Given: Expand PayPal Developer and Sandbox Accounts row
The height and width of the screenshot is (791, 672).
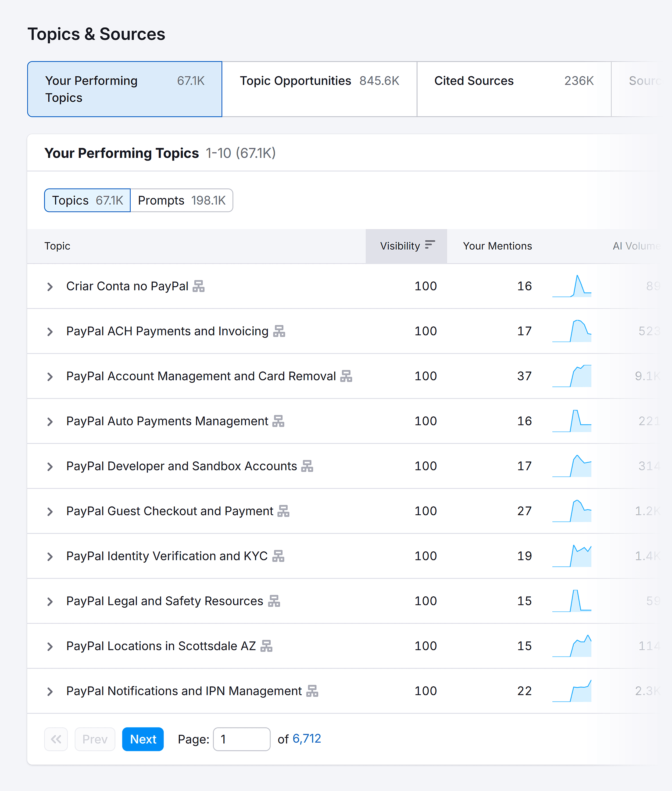Looking at the screenshot, I should click(x=50, y=466).
